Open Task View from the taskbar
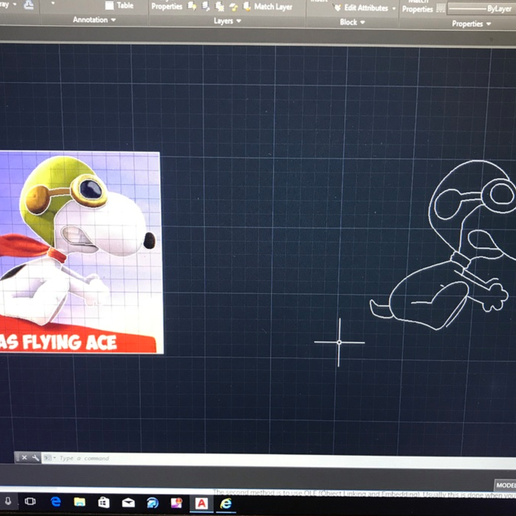The width and height of the screenshot is (516, 516). pos(30,502)
